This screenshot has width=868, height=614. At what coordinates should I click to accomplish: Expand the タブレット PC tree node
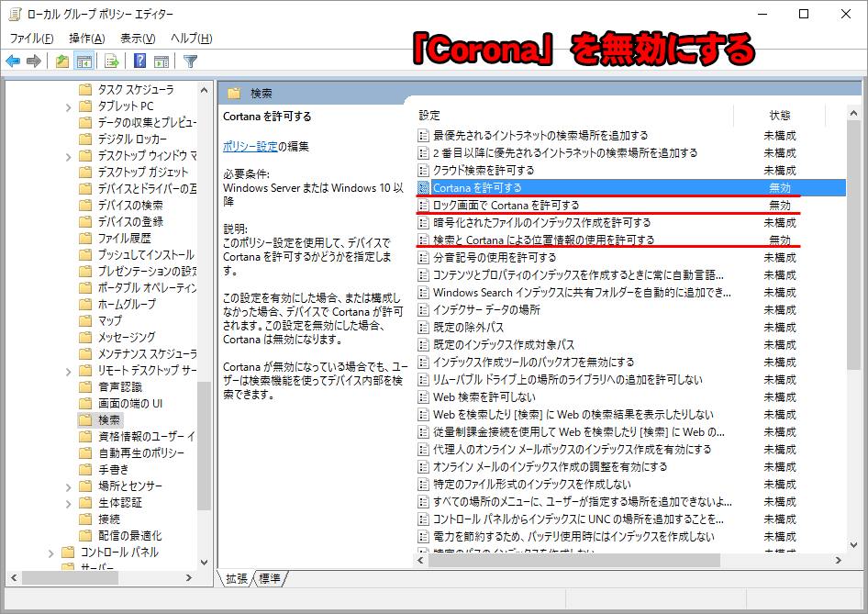69,106
